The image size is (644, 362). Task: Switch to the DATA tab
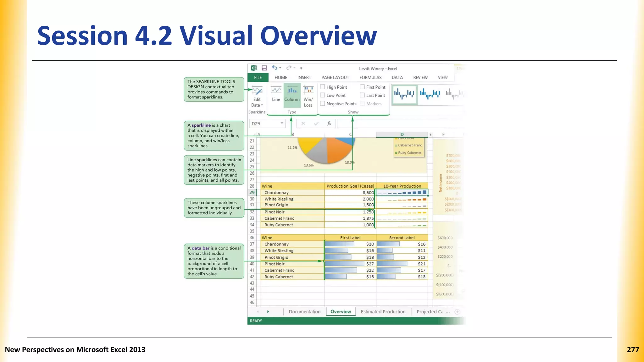click(397, 77)
